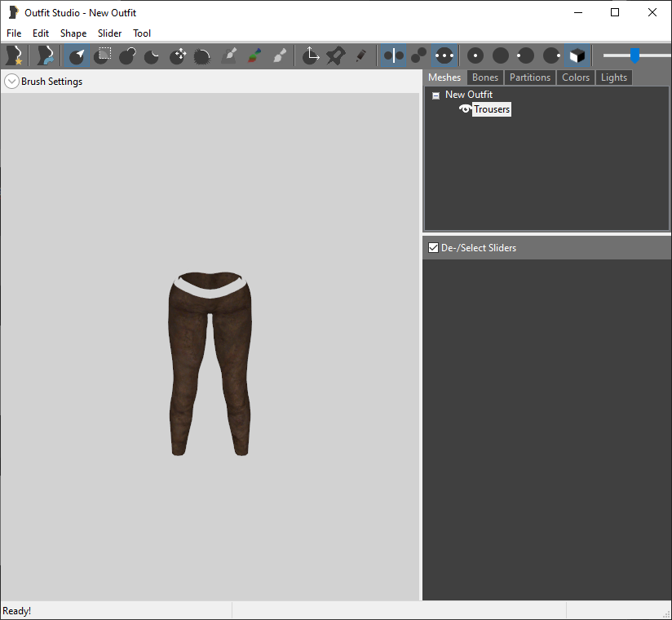Toggle global brush collision icon
This screenshot has height=620, width=672.
[444, 55]
